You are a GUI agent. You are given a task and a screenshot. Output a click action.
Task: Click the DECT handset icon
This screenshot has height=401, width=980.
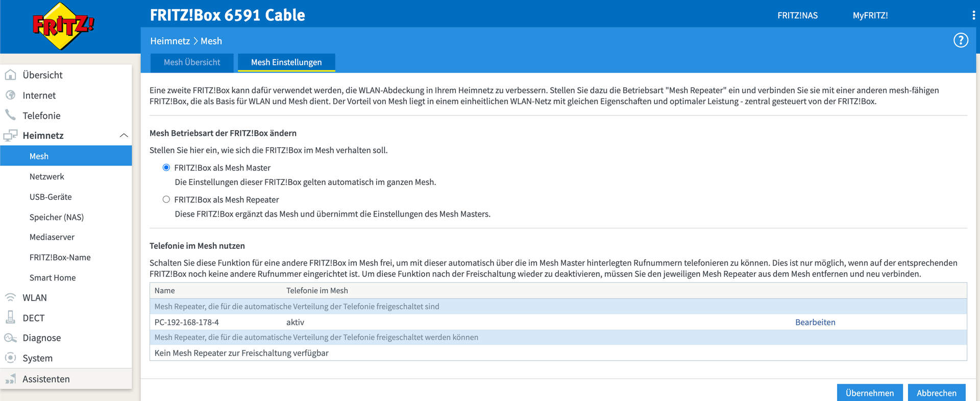click(x=10, y=318)
